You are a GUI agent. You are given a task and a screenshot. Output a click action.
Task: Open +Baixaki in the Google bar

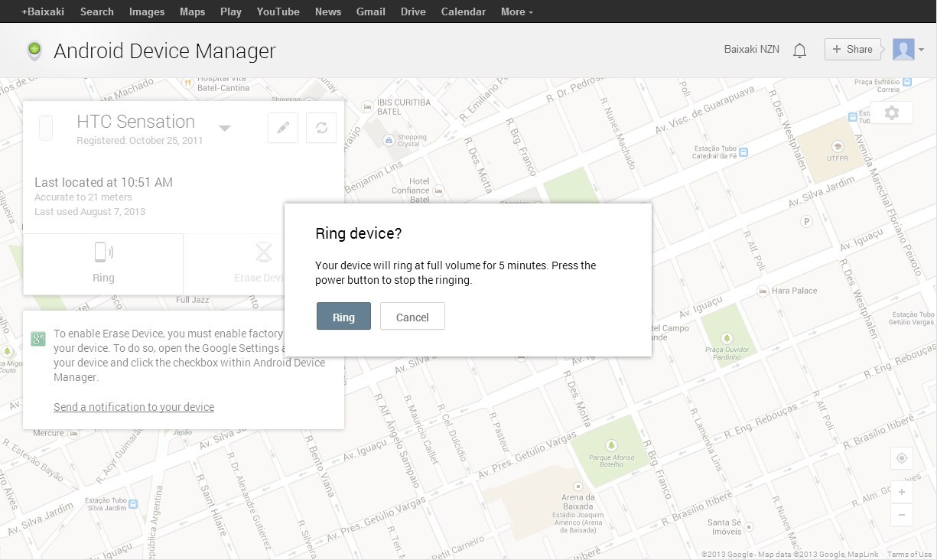coord(43,11)
